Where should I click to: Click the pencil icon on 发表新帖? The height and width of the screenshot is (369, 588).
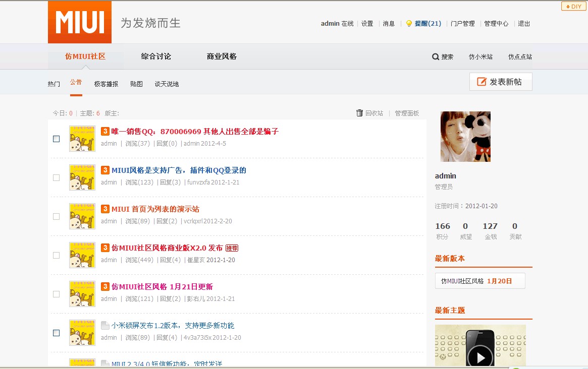coord(482,82)
